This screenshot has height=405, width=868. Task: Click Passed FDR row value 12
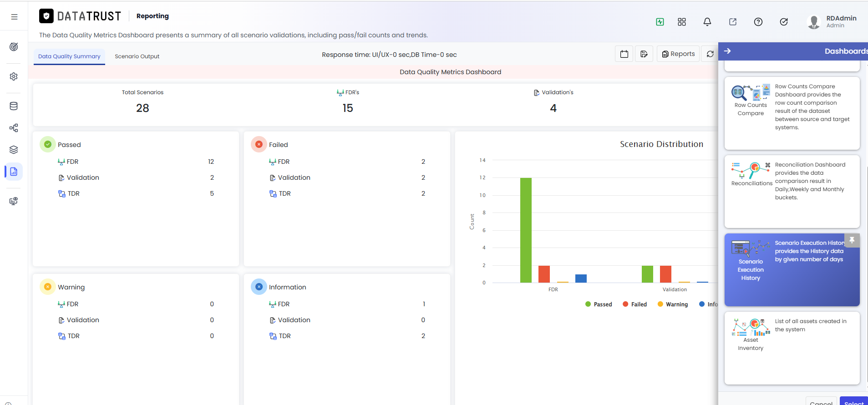click(211, 162)
